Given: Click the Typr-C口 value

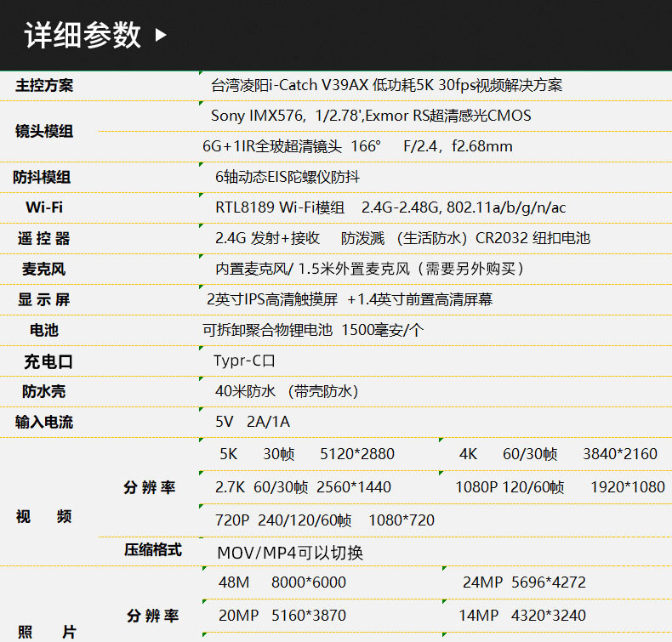Looking at the screenshot, I should 244,361.
